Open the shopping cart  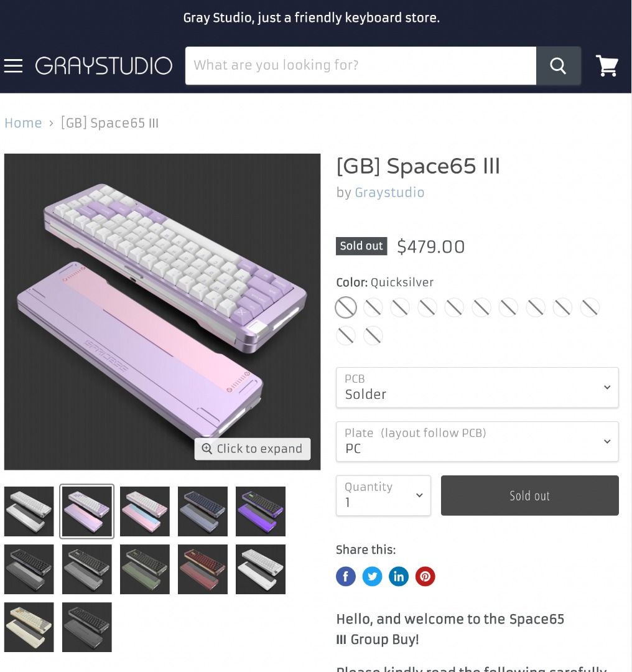tap(606, 65)
